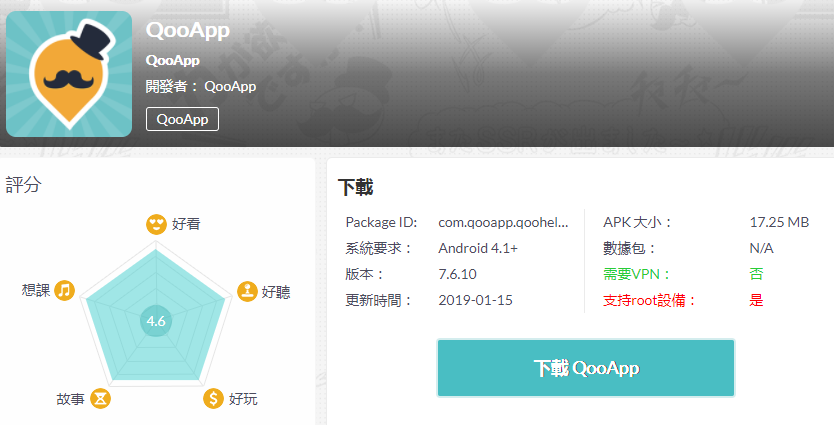Click the music note 想課 icon
This screenshot has height=425, width=834.
64,290
